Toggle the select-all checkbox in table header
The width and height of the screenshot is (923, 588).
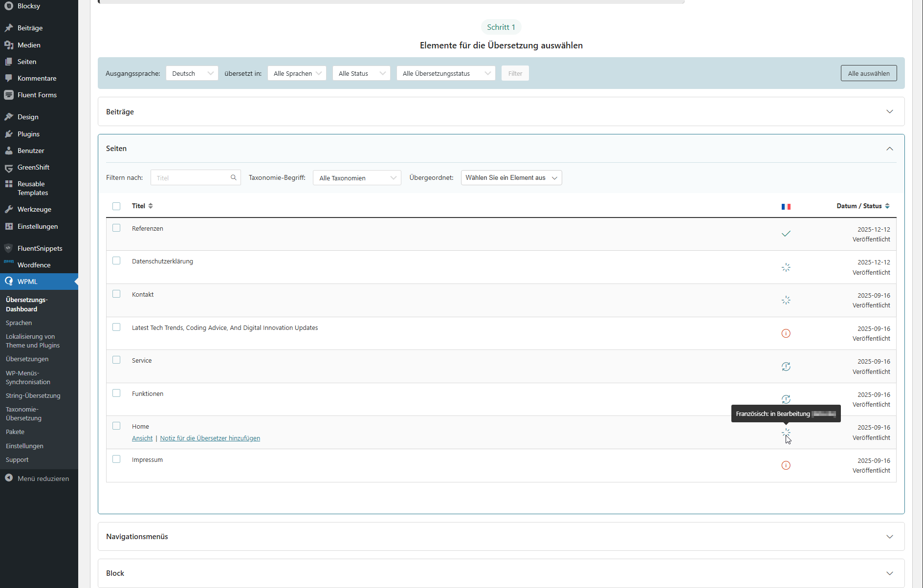(116, 206)
